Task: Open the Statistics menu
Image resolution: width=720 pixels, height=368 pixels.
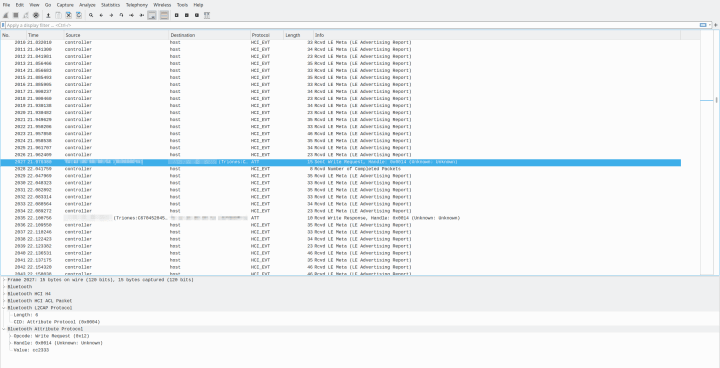Action: (x=111, y=5)
